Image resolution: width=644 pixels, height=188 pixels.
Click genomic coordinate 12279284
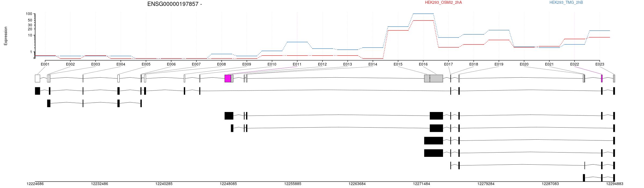[486, 184]
